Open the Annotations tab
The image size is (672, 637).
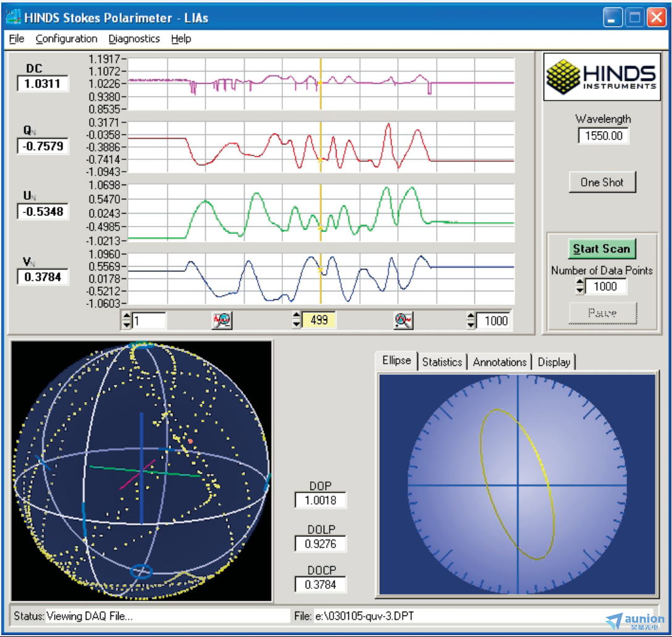coord(500,362)
